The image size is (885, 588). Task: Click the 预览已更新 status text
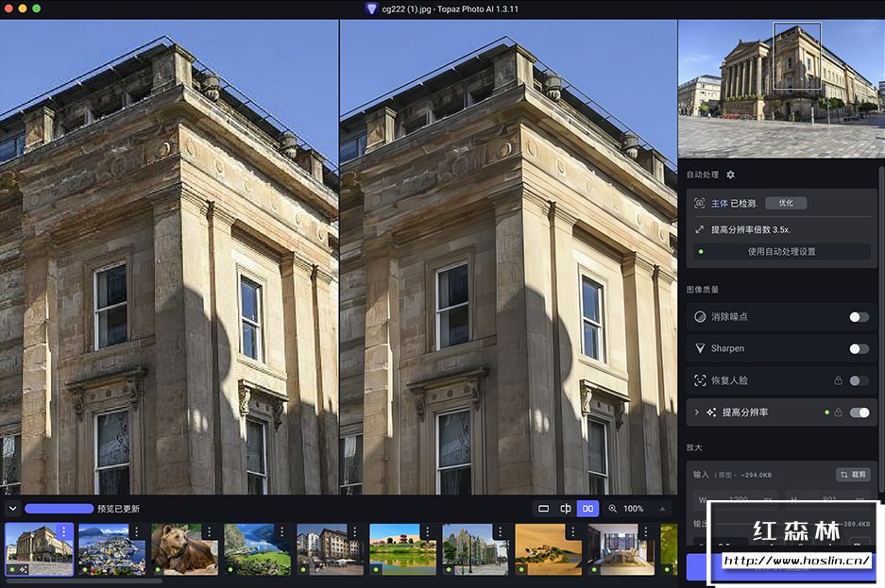coord(118,509)
